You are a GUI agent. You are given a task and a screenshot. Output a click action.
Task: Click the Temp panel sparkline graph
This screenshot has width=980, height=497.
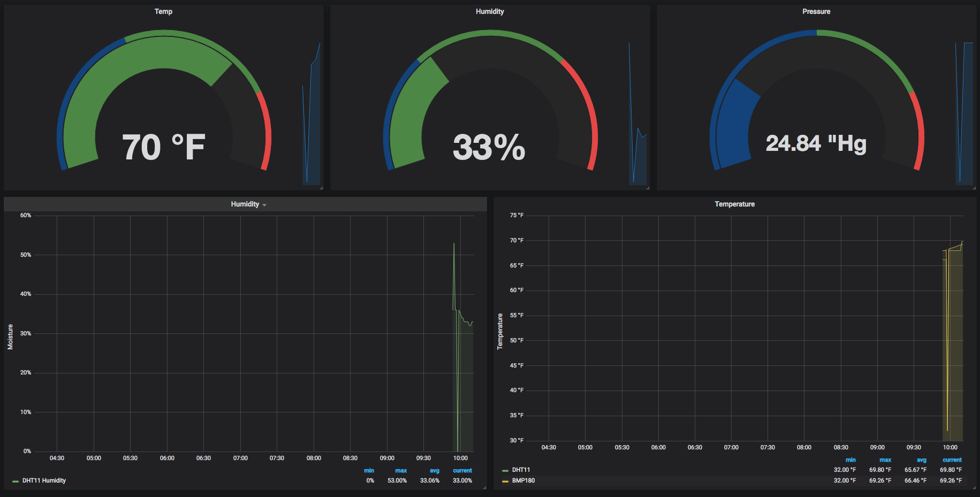pyautogui.click(x=311, y=114)
